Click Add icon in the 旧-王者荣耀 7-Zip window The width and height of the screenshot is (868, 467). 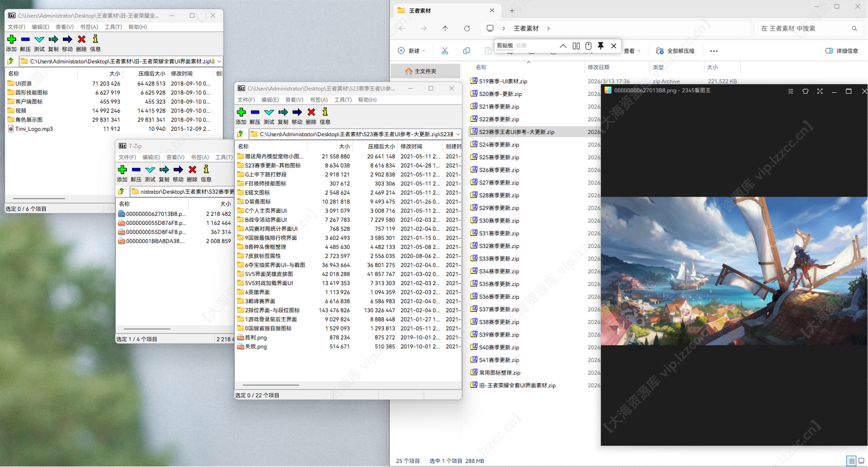coord(12,39)
